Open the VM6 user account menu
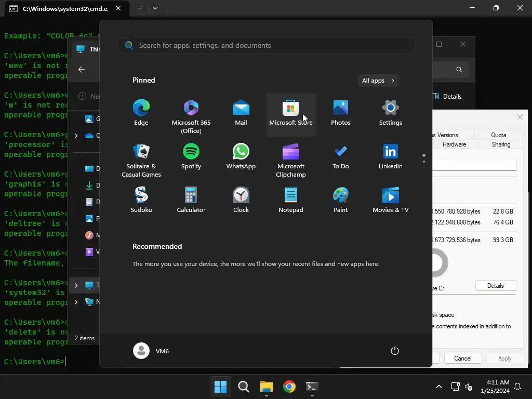532x399 pixels. (151, 351)
